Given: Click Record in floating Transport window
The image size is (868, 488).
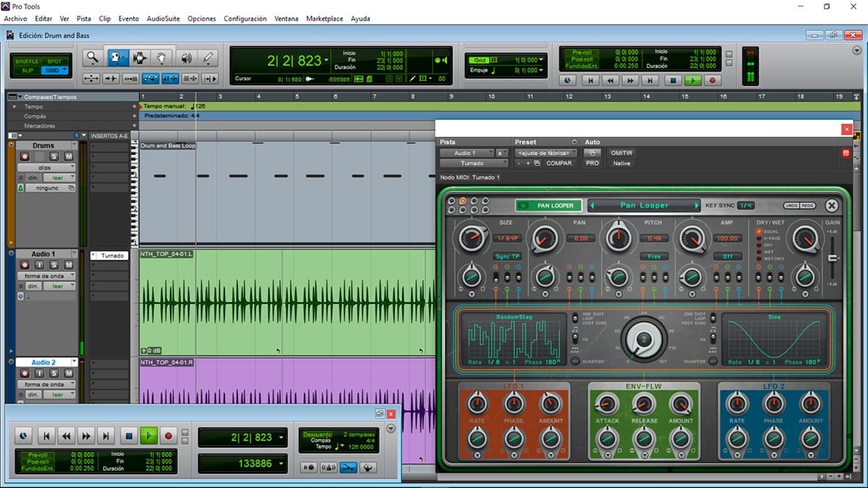Looking at the screenshot, I should coord(169,436).
